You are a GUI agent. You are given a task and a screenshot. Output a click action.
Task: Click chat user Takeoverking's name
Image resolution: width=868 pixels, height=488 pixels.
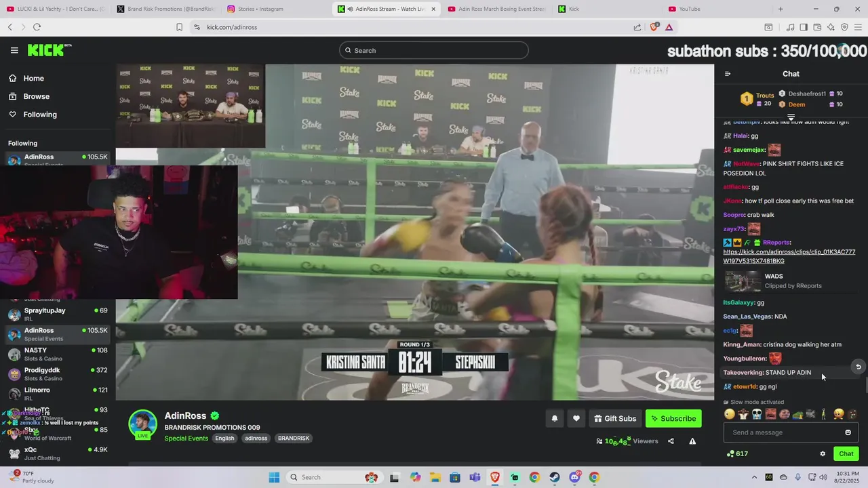click(x=743, y=373)
